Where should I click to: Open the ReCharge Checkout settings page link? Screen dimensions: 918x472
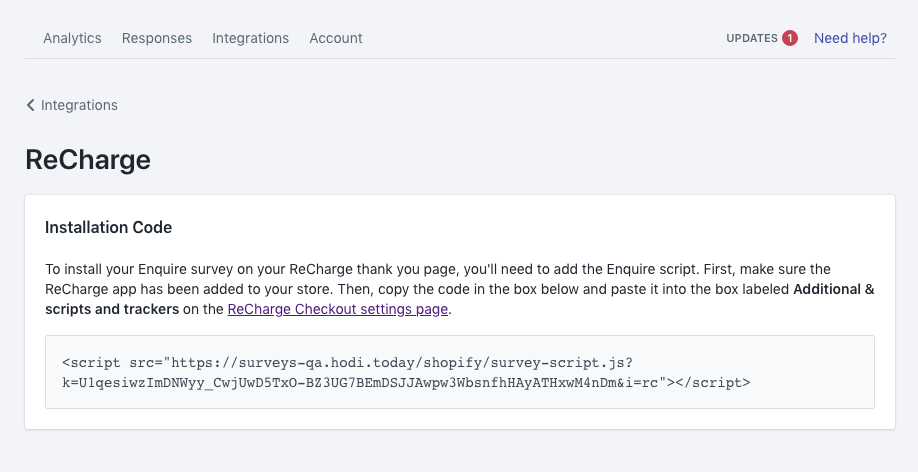[337, 309]
